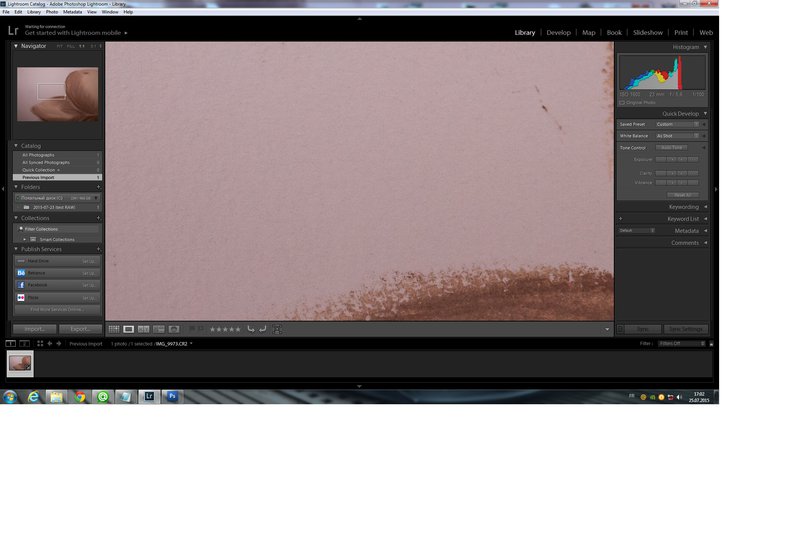The width and height of the screenshot is (800, 533).
Task: Switch to Grid view in toolbar
Action: [x=114, y=329]
